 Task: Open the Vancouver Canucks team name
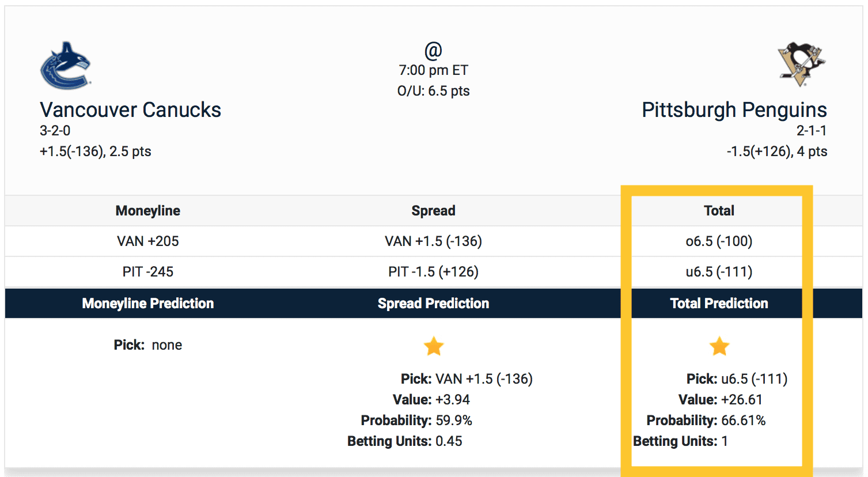point(130,109)
